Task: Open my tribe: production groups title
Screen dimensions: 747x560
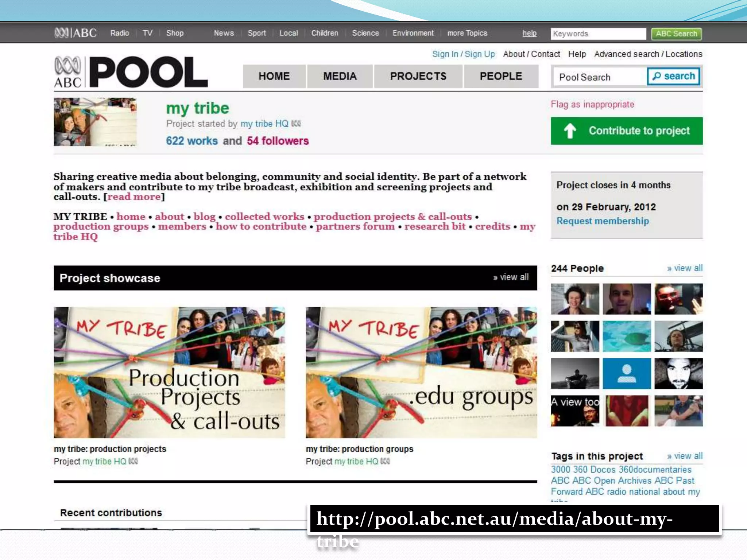Action: coord(359,449)
